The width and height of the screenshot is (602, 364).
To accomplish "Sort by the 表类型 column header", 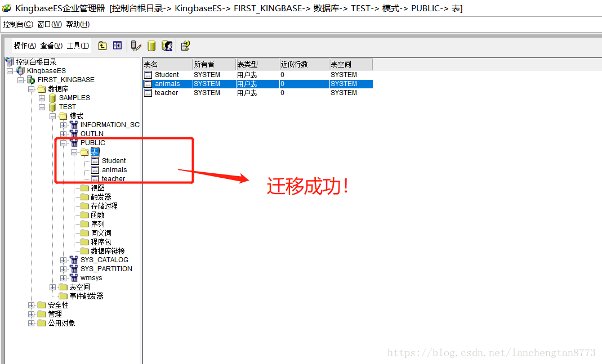I will point(257,64).
